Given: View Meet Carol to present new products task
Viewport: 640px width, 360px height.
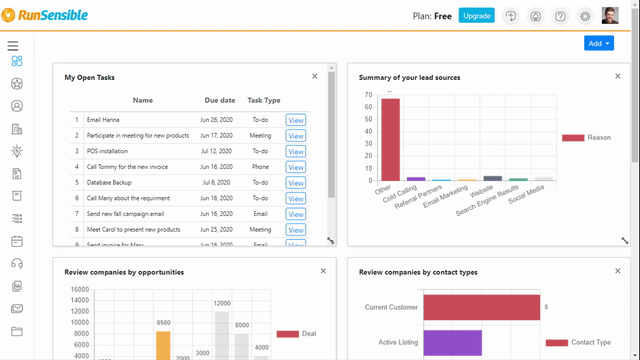Looking at the screenshot, I should coord(296,230).
